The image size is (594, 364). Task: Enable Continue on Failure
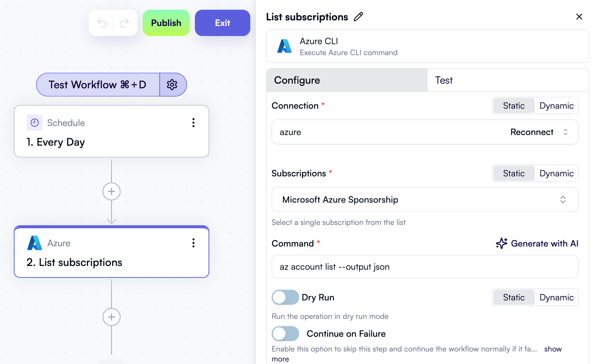[x=285, y=334]
